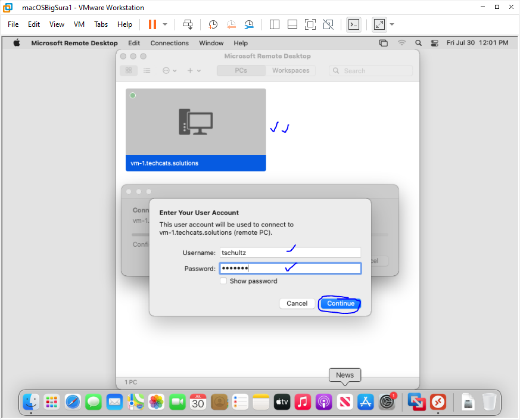This screenshot has height=420, width=520.
Task: Open Music from the Dock
Action: click(x=303, y=402)
